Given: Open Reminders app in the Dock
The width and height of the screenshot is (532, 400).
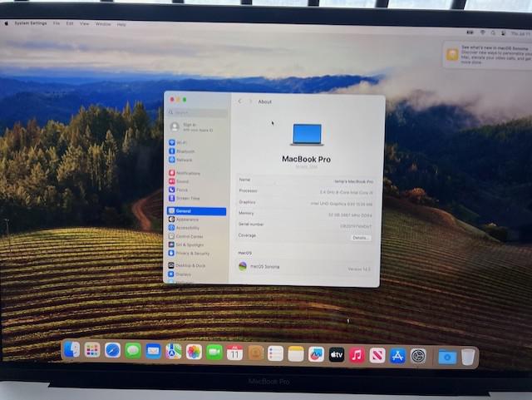Looking at the screenshot, I should (x=275, y=353).
